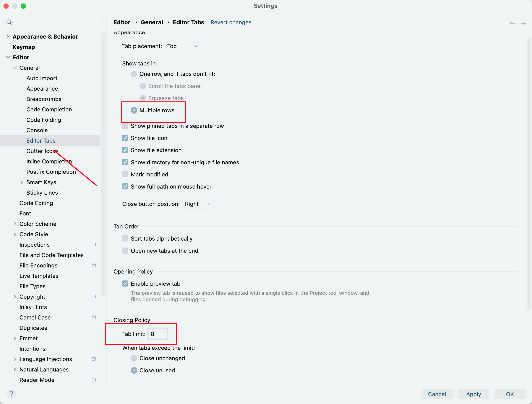
Task: Toggle Sort tabs alphabetically checkbox
Action: pyautogui.click(x=125, y=238)
